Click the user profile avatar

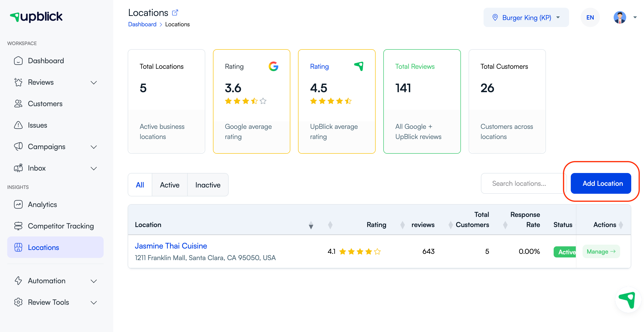coord(620,18)
